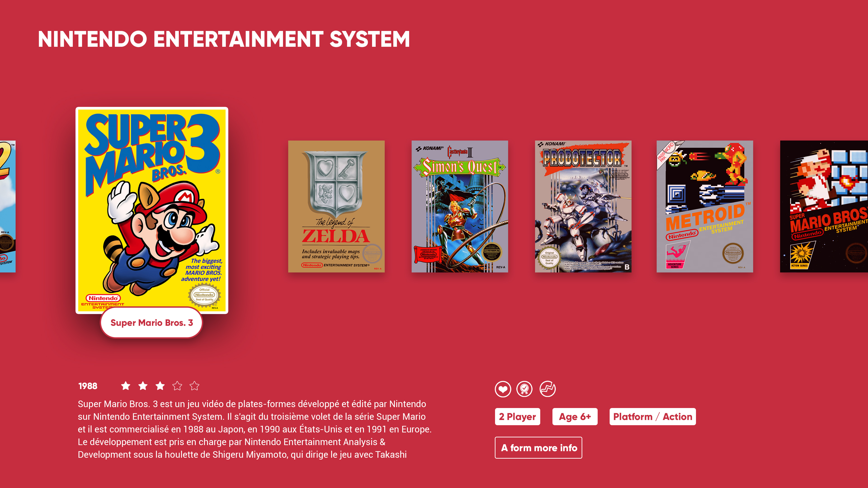This screenshot has height=488, width=868.
Task: Select the Age 6+ tag
Action: (575, 417)
